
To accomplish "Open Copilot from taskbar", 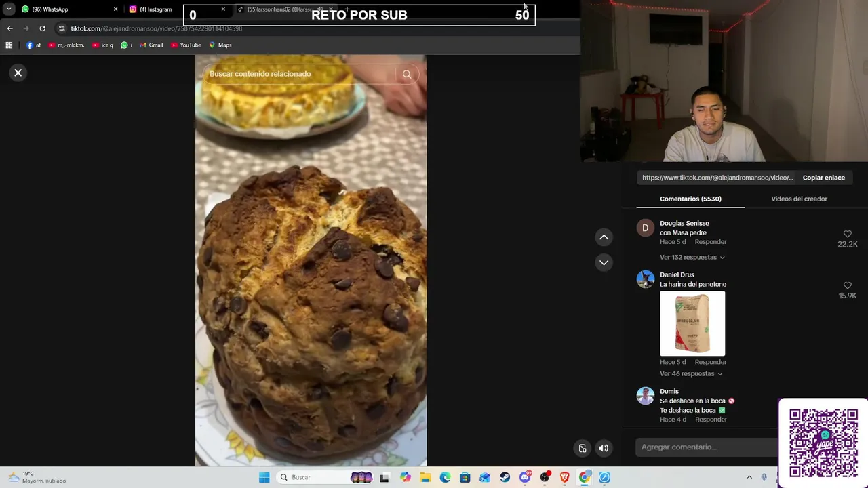I will coord(405,477).
